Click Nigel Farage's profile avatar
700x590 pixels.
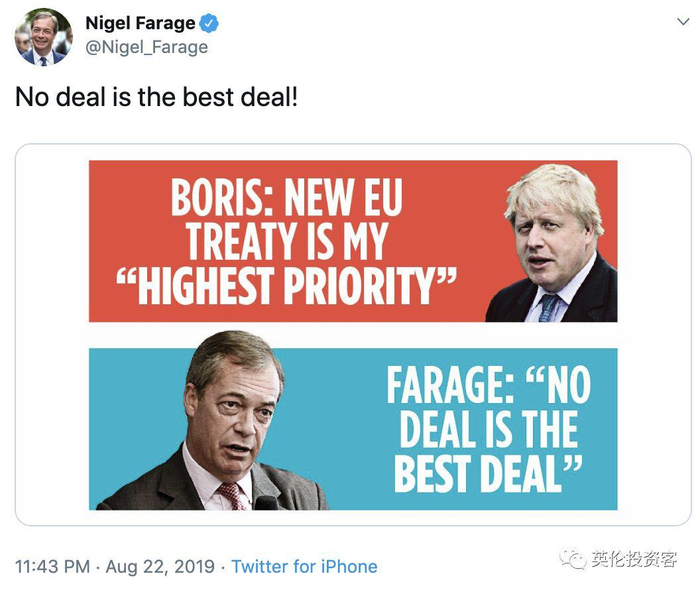tap(43, 37)
